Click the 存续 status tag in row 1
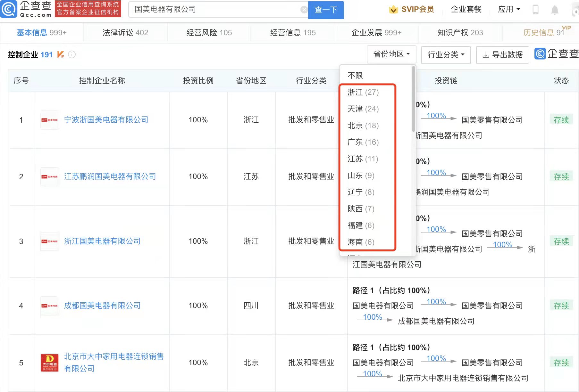The image size is (579, 392). tap(561, 120)
